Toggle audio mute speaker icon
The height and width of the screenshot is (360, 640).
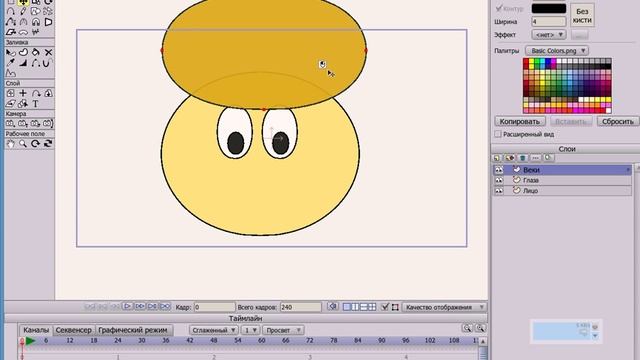tap(333, 307)
